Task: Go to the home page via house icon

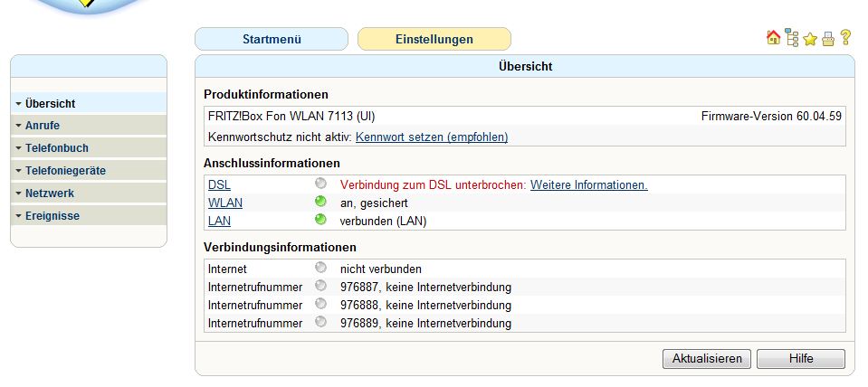Action: tap(773, 38)
